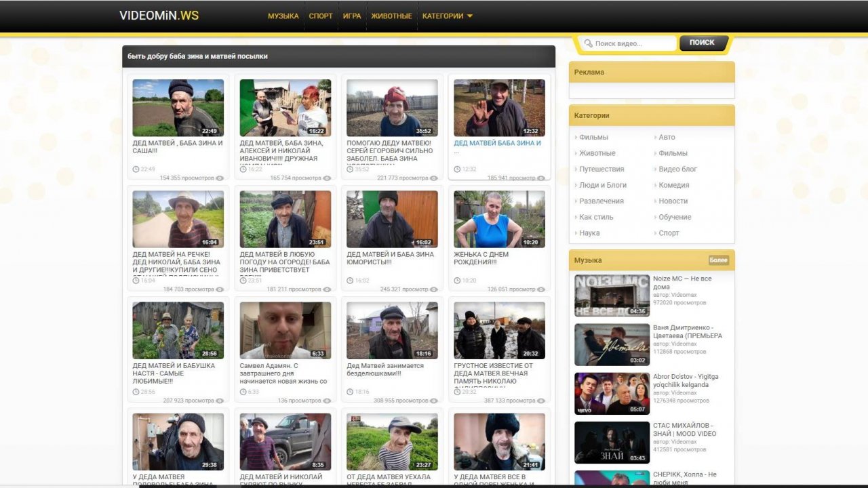
Task: Go to the СПОРТ section in top menu
Action: [x=321, y=16]
